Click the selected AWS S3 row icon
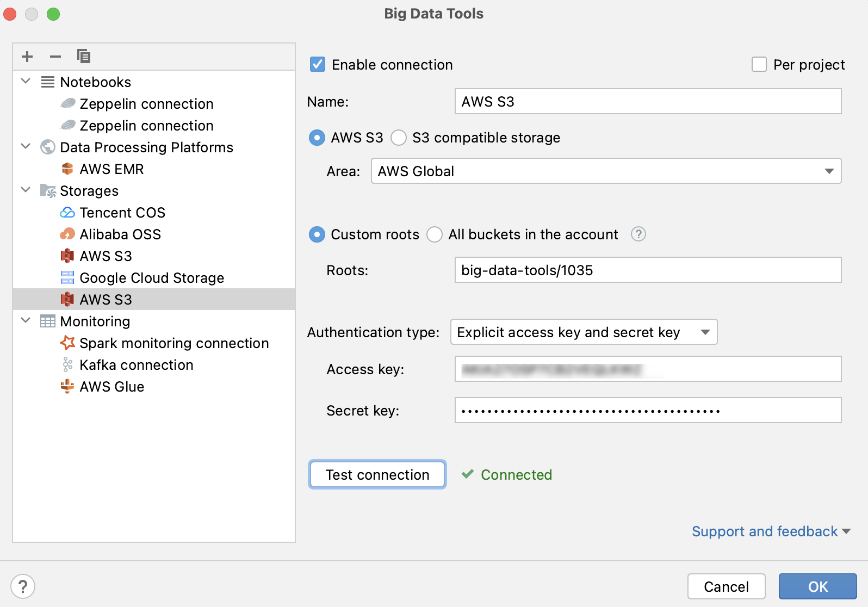Image resolution: width=868 pixels, height=607 pixels. (x=67, y=299)
